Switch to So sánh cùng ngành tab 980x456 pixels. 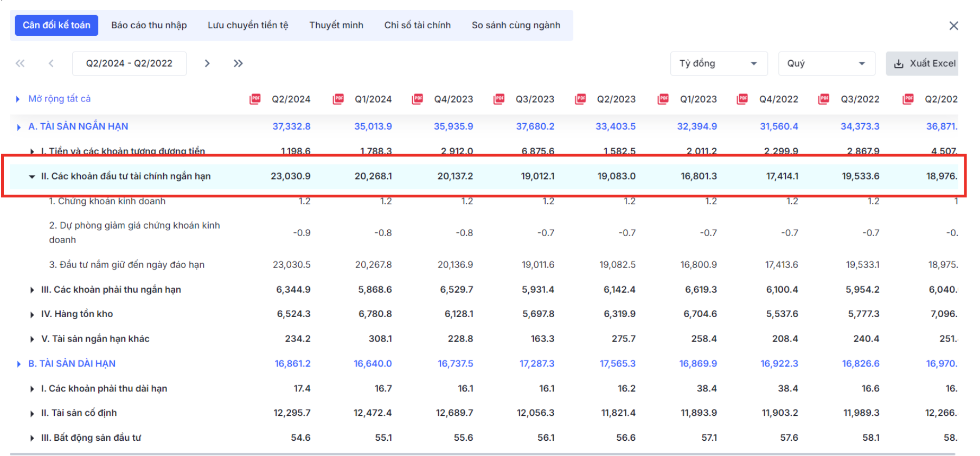coord(516,26)
